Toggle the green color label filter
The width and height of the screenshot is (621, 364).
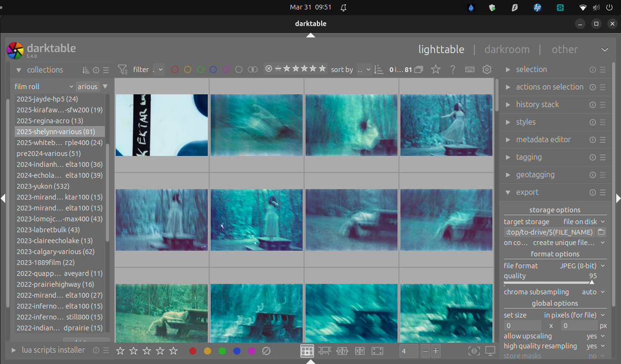(x=200, y=70)
